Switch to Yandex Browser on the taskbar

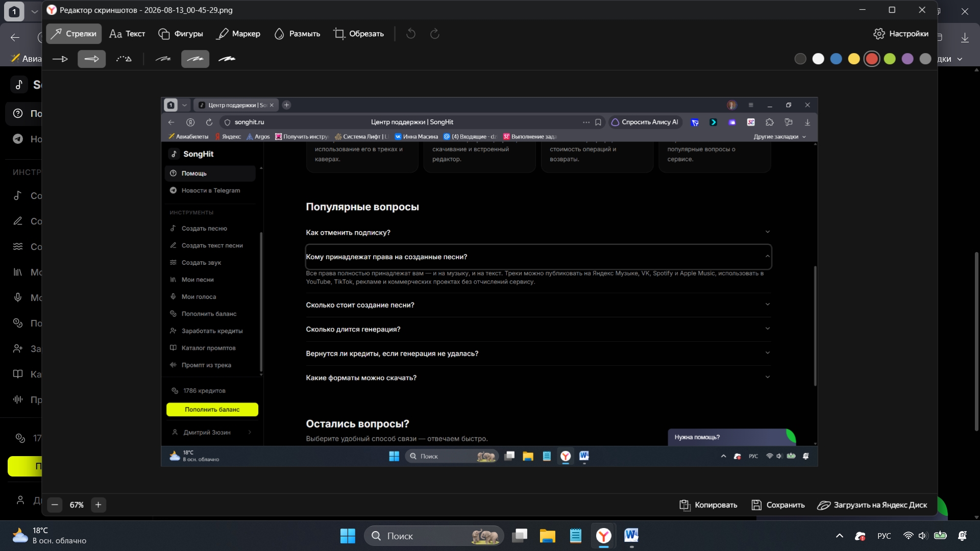click(x=604, y=536)
